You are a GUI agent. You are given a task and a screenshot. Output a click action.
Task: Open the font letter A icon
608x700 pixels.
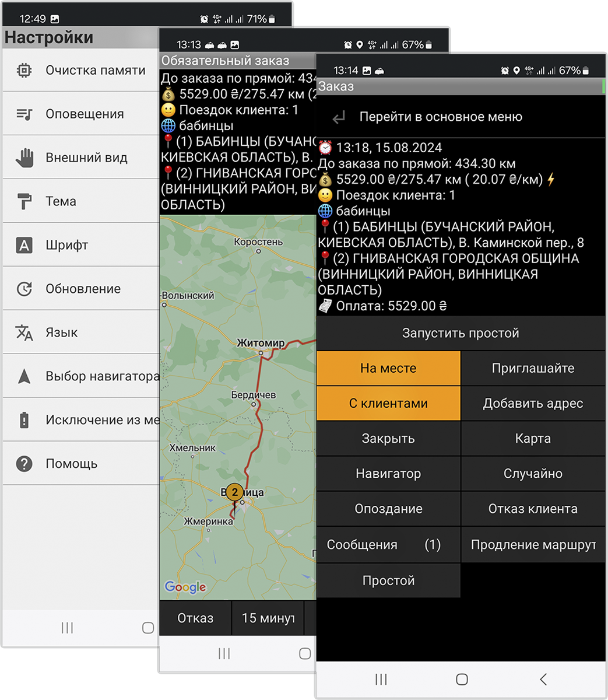(x=24, y=246)
